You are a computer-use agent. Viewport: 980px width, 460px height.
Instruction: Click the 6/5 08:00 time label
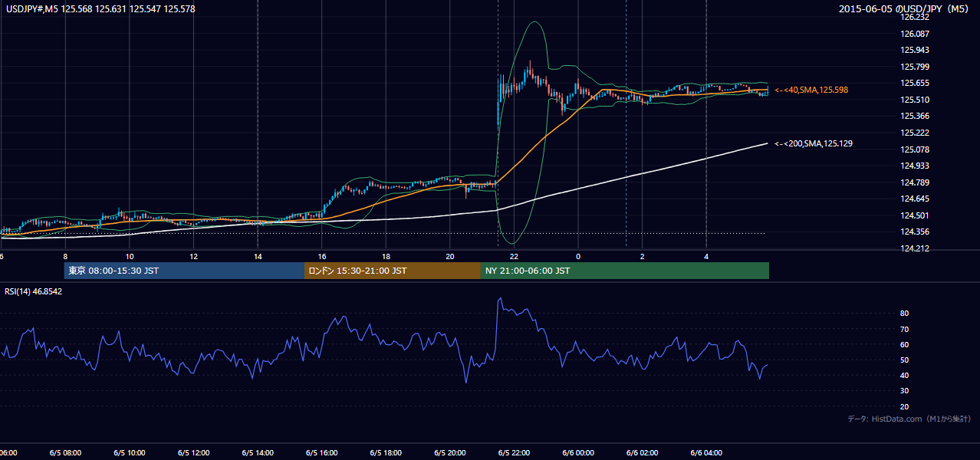(65, 453)
